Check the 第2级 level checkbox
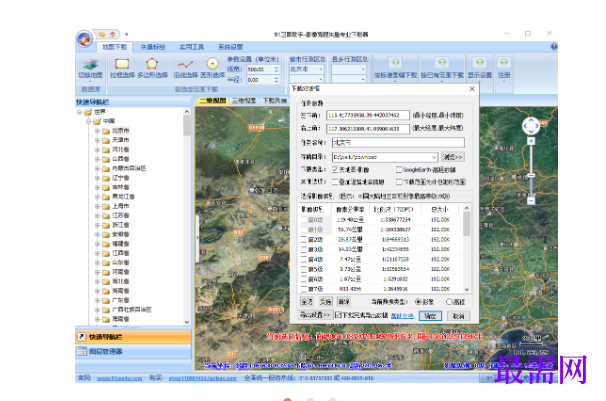This screenshot has height=401, width=606. [304, 240]
